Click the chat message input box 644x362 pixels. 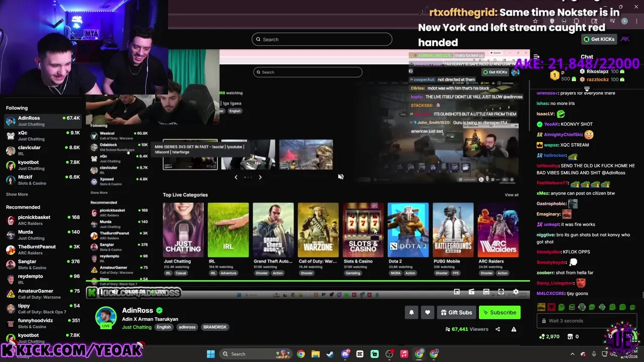(x=586, y=321)
